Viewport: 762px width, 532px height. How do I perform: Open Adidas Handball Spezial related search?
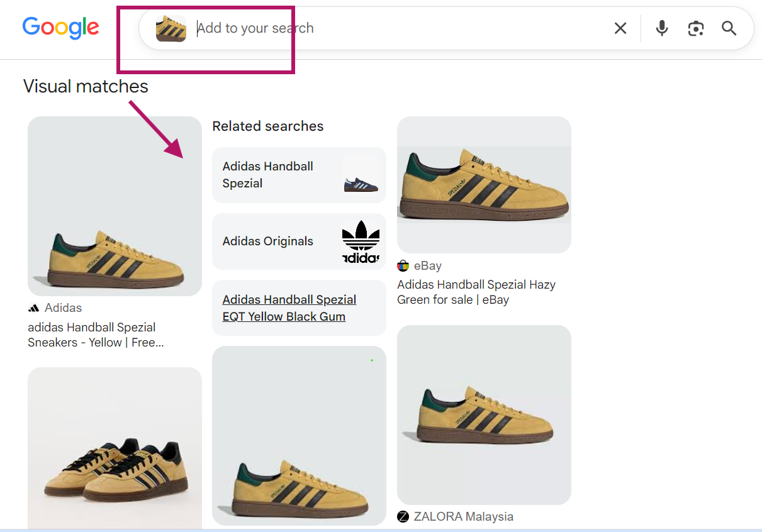(299, 175)
